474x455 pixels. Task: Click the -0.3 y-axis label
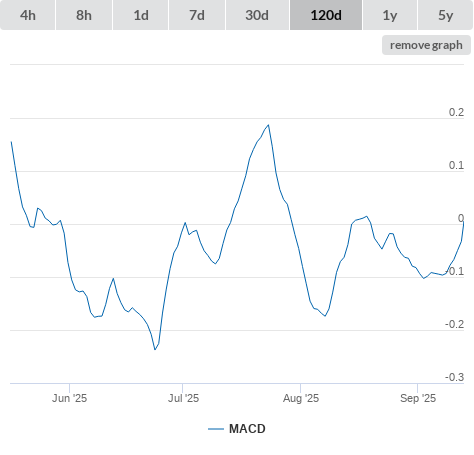pos(455,377)
